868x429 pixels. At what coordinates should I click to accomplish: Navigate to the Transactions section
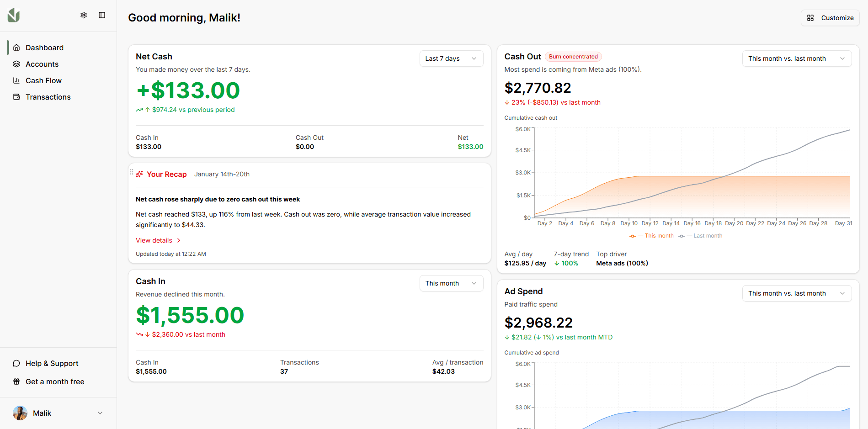[48, 97]
